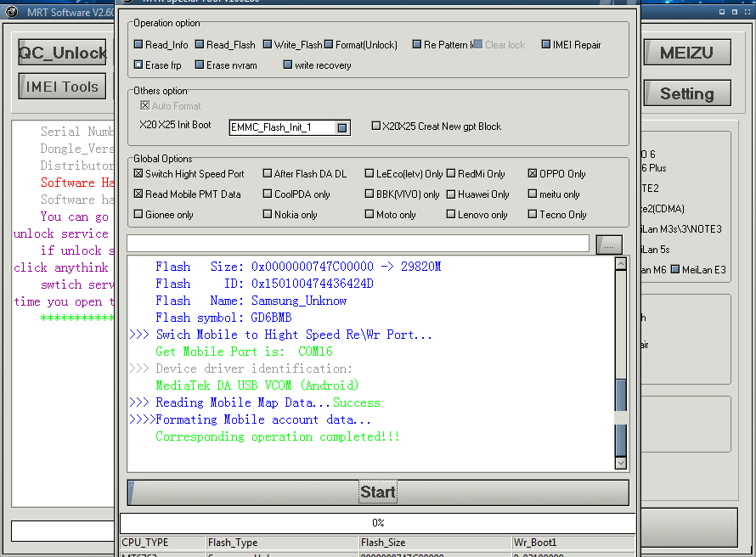
Task: Uncheck Switch Hight Speed Port
Action: 138,173
